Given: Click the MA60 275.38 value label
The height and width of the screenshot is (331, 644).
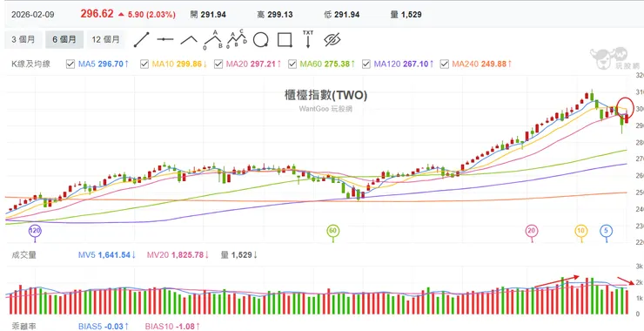Looking at the screenshot, I should click(x=328, y=64).
